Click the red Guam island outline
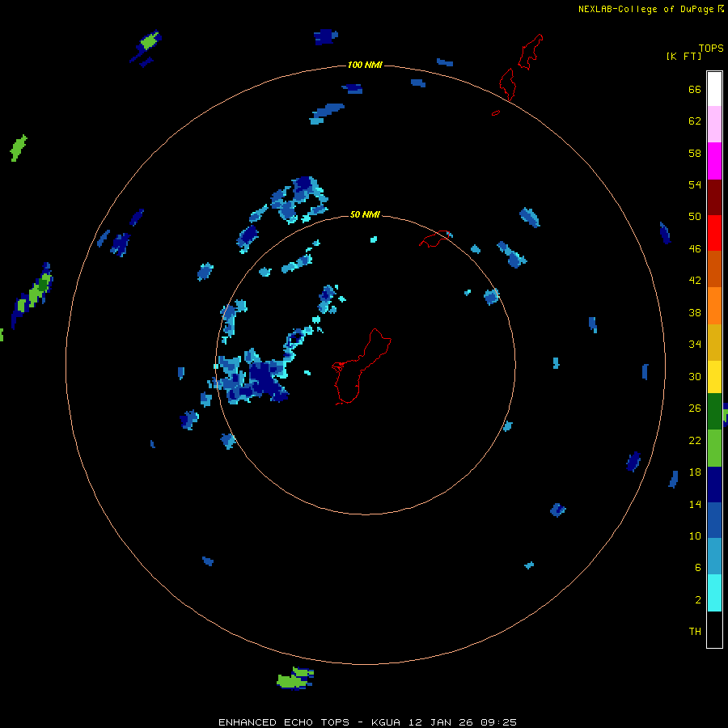 click(x=362, y=366)
